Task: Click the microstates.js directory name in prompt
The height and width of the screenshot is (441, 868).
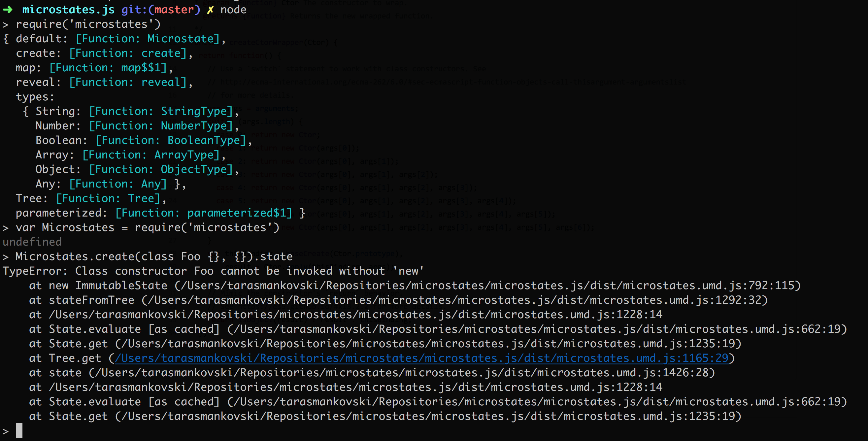Action: click(68, 10)
